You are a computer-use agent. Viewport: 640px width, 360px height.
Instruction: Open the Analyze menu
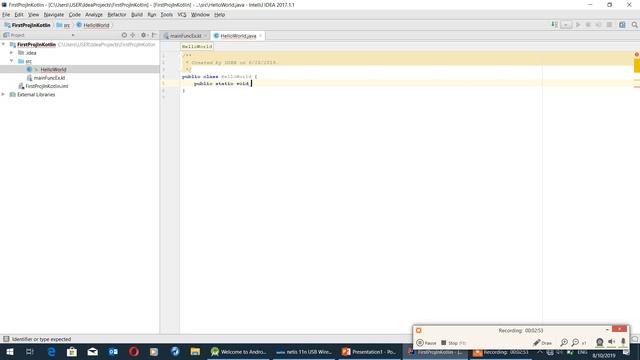point(94,15)
